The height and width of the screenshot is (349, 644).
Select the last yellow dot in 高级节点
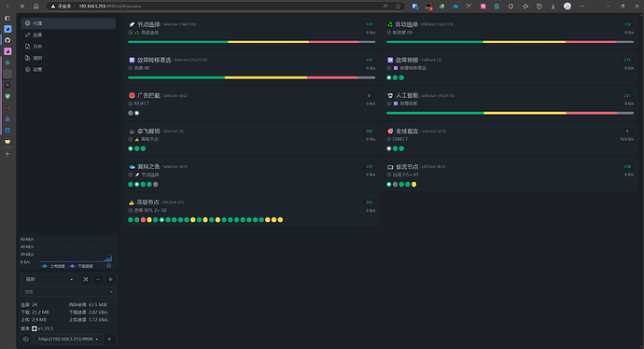click(280, 219)
